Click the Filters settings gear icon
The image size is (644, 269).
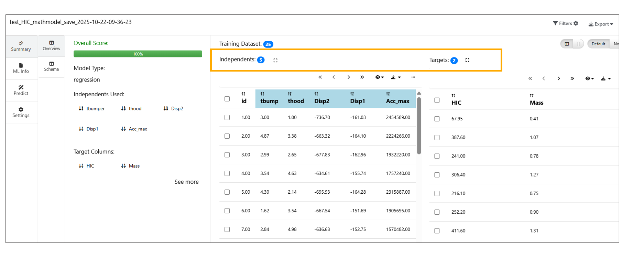(x=576, y=23)
